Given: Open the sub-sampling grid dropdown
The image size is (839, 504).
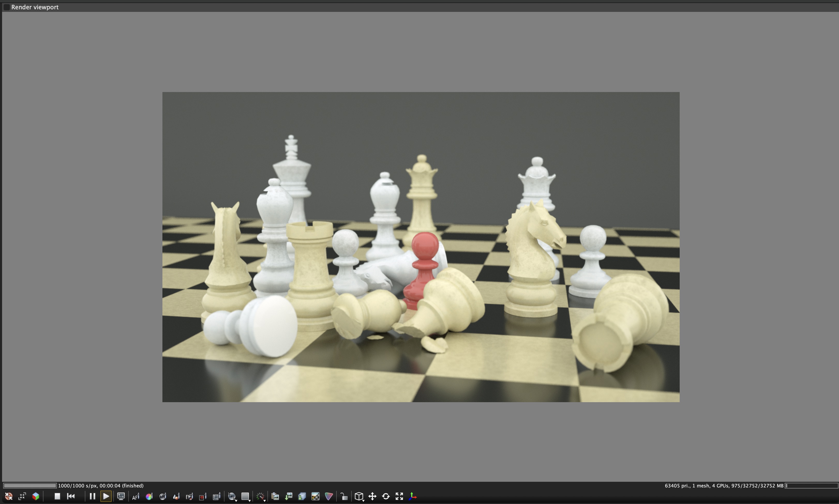Looking at the screenshot, I should (246, 497).
